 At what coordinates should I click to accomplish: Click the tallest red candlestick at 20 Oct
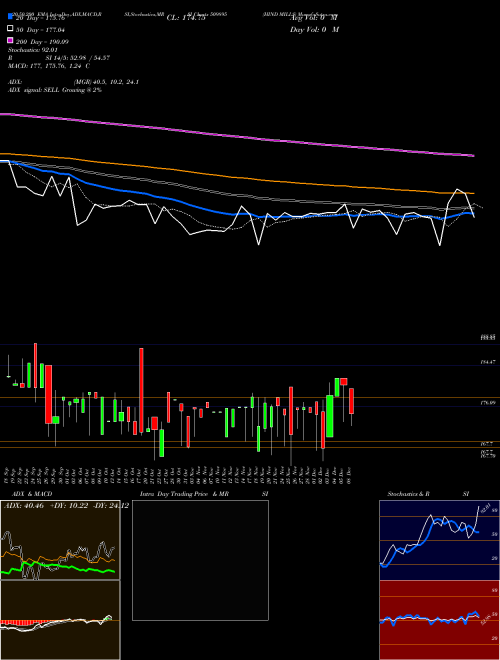point(141,390)
